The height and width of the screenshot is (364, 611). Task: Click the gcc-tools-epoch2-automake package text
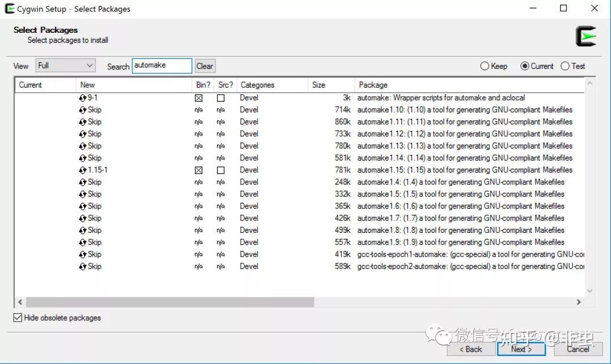tap(470, 267)
